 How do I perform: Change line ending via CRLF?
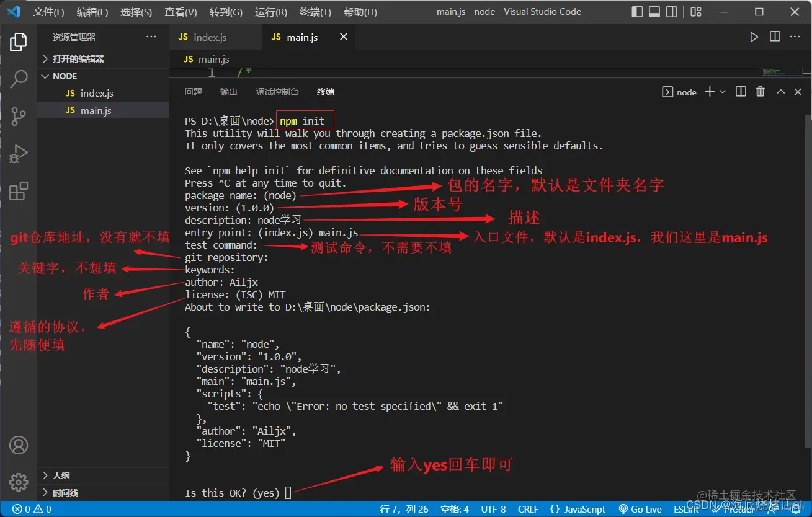coord(528,509)
